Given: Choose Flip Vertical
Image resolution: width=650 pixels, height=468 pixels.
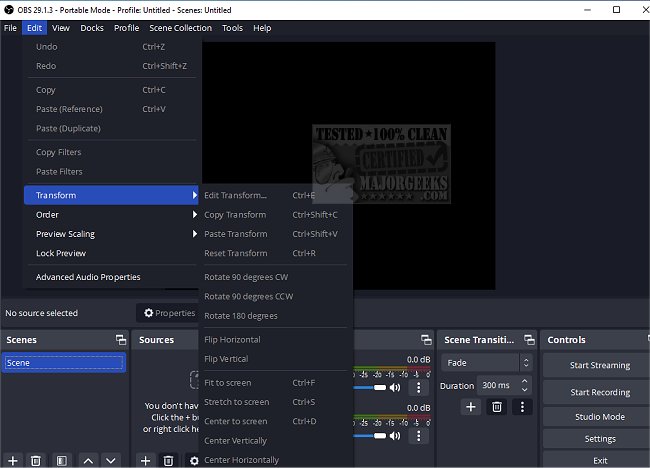Looking at the screenshot, I should click(x=275, y=359).
